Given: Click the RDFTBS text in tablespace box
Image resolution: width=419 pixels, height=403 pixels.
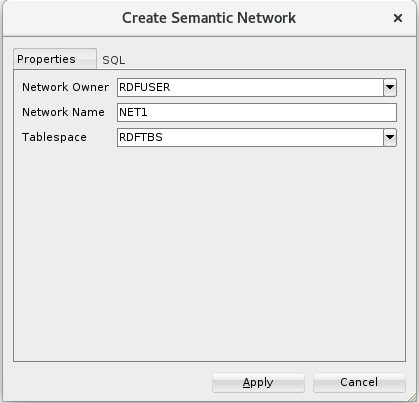Looking at the screenshot, I should 141,137.
